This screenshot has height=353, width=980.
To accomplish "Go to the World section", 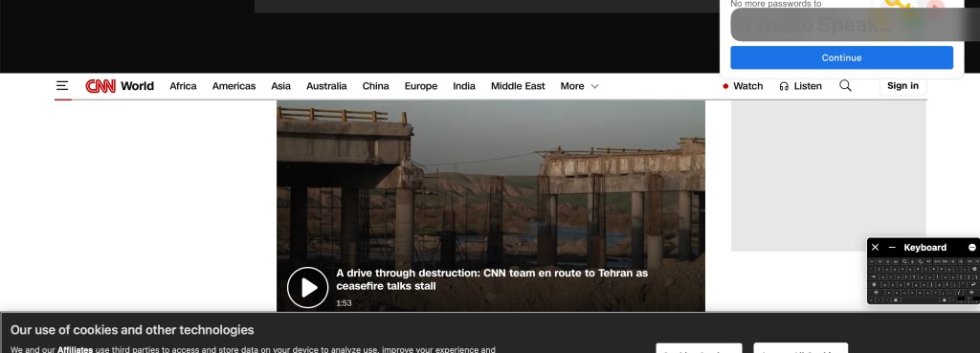I will 137,86.
